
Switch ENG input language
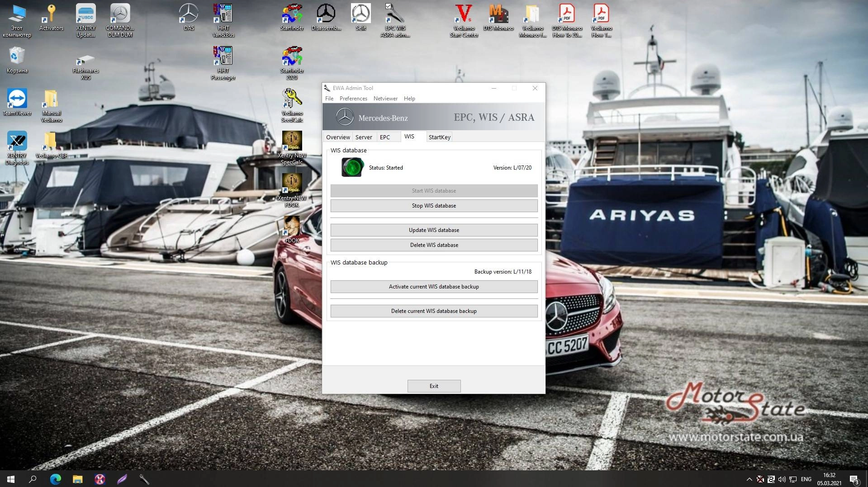click(x=806, y=479)
